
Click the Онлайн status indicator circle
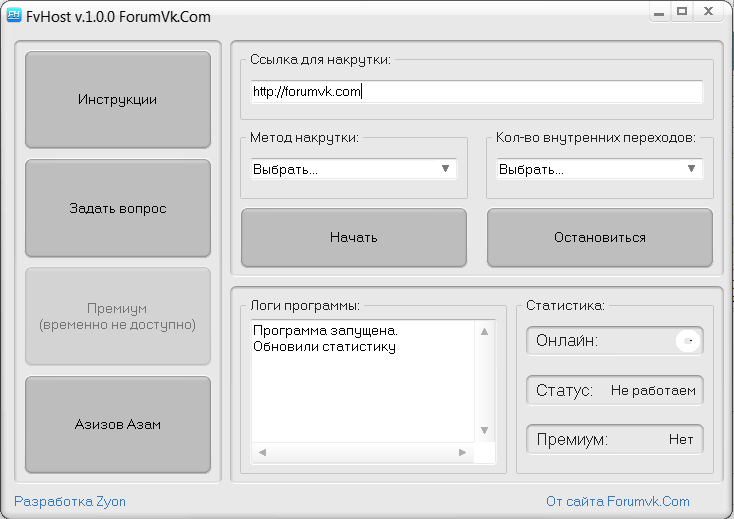point(688,341)
